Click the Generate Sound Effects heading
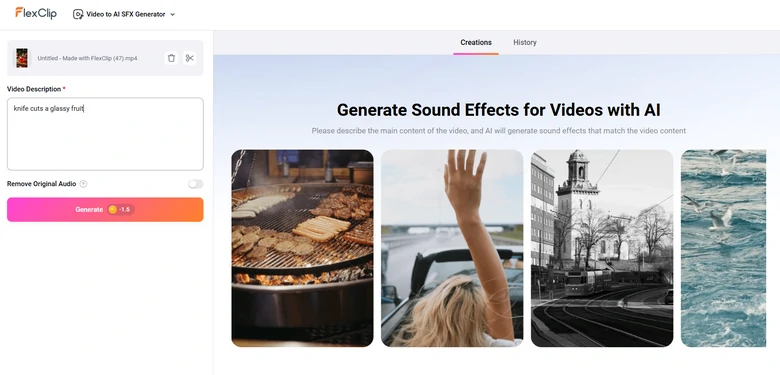Image resolution: width=780 pixels, height=375 pixels. point(498,110)
